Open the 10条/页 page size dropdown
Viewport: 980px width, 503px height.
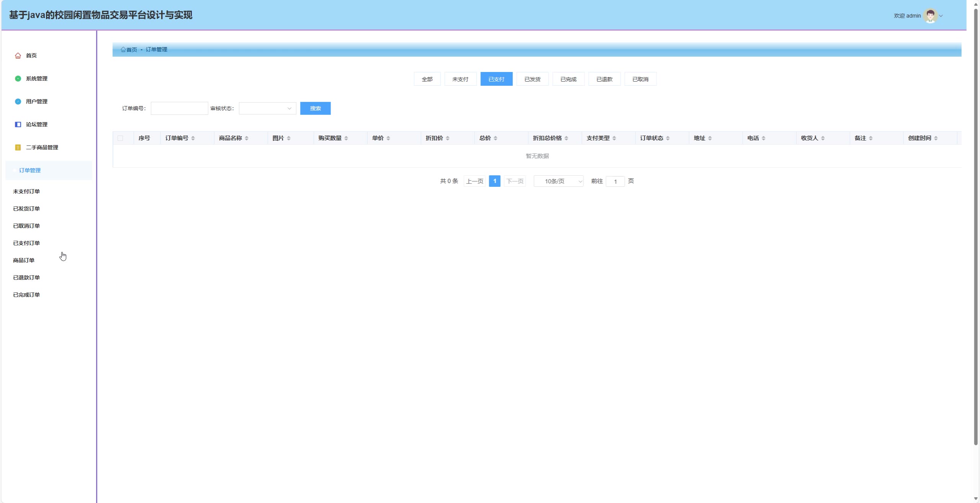click(558, 181)
